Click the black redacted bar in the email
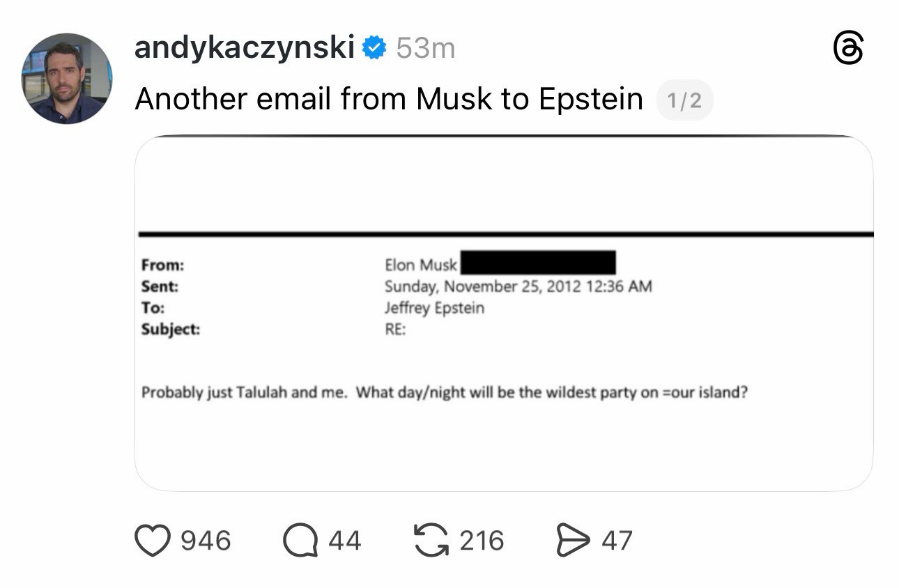The width and height of the screenshot is (899, 588). [537, 263]
